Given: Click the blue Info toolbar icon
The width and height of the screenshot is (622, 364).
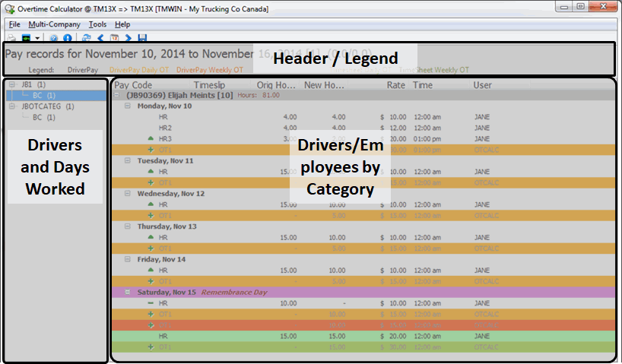Looking at the screenshot, I should pos(67,37).
